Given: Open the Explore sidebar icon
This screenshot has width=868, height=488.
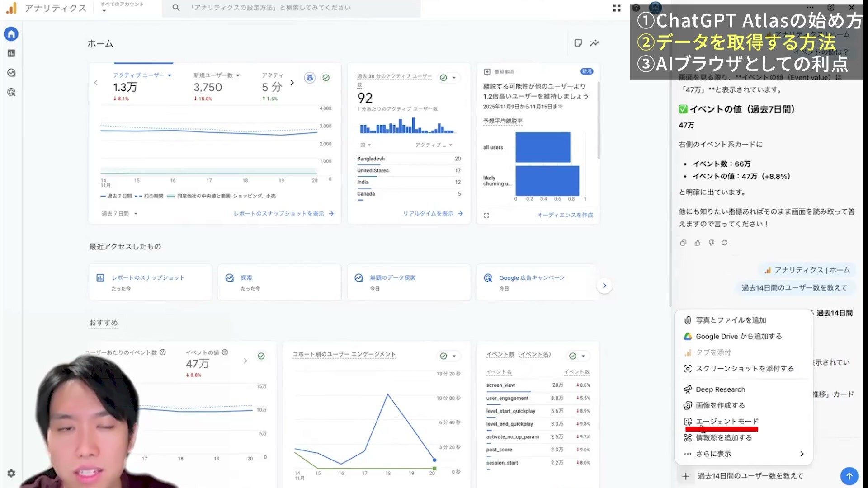Looking at the screenshot, I should [11, 73].
